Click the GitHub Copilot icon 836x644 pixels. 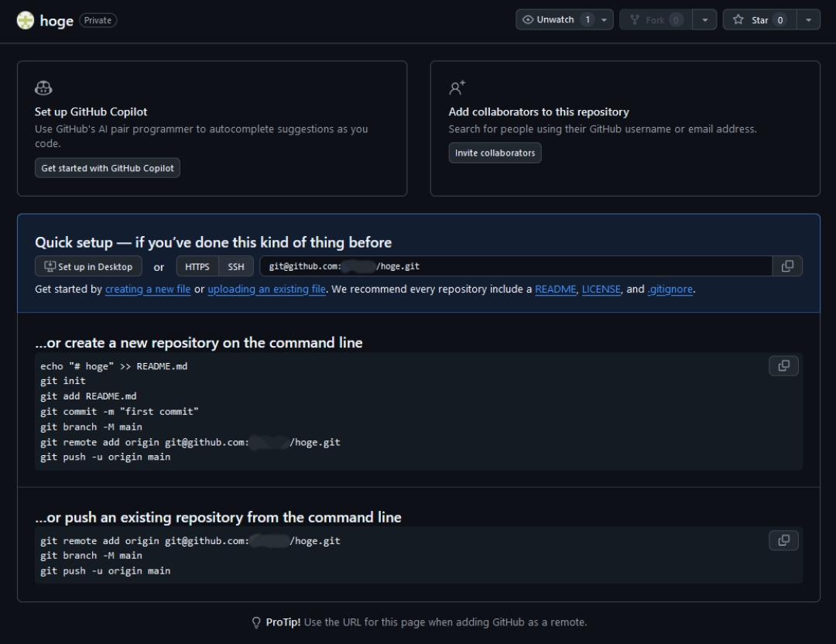pyautogui.click(x=44, y=88)
